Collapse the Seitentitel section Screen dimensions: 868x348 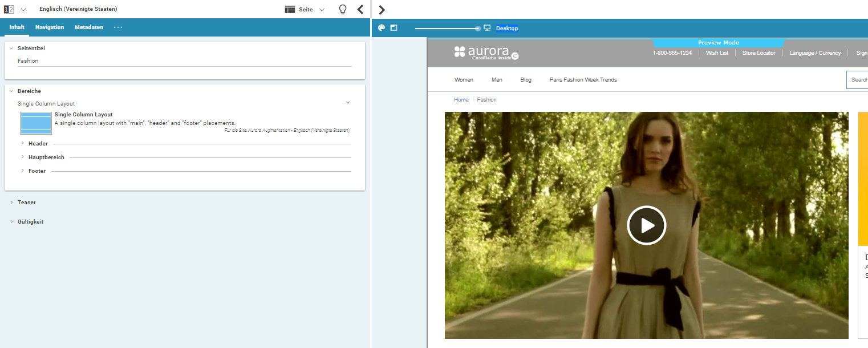(11, 48)
